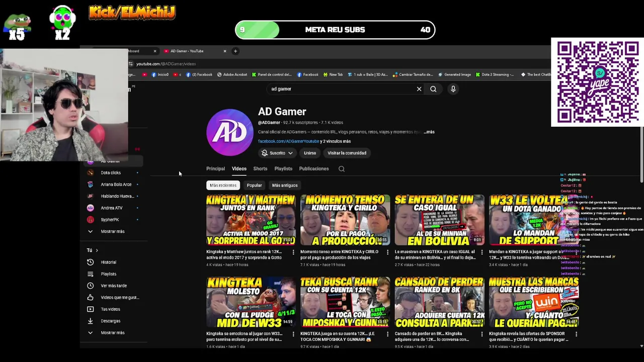644x362 pixels.
Task: Switch to the Shorts tab
Action: 260,169
